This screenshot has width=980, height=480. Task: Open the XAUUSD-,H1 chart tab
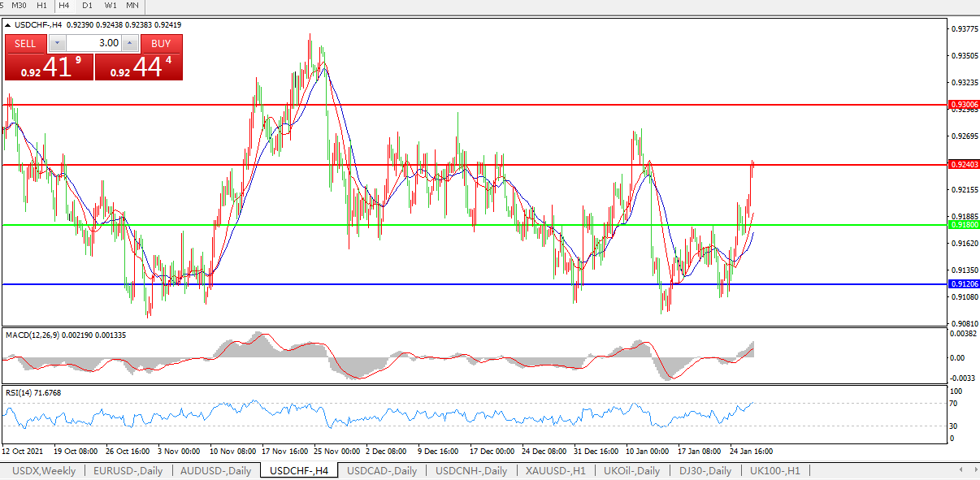click(x=555, y=471)
